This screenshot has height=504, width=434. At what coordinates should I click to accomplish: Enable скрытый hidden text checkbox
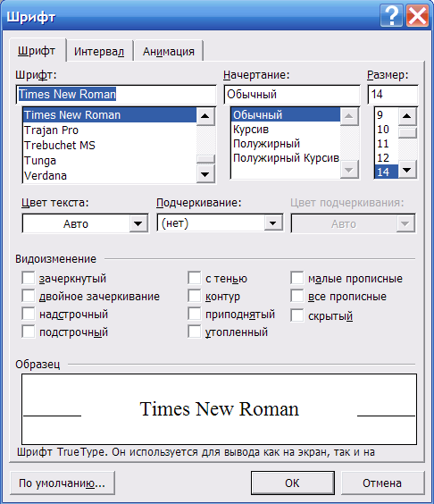tap(297, 315)
